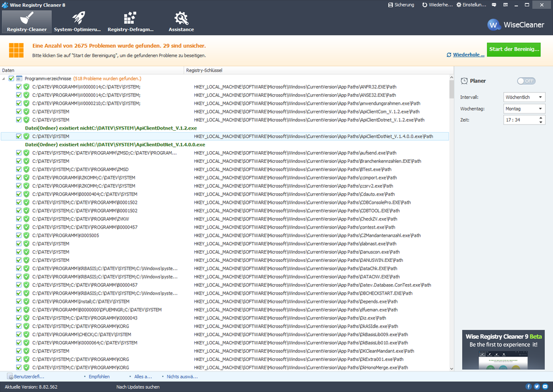Toggle the Planer scheduler switch

526,81
